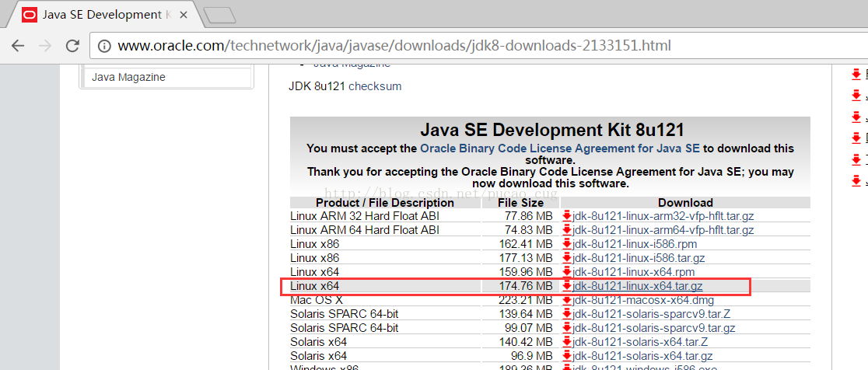This screenshot has width=868, height=370.
Task: Download jdk-8u121-linux-i586.tar.gz
Action: [639, 258]
